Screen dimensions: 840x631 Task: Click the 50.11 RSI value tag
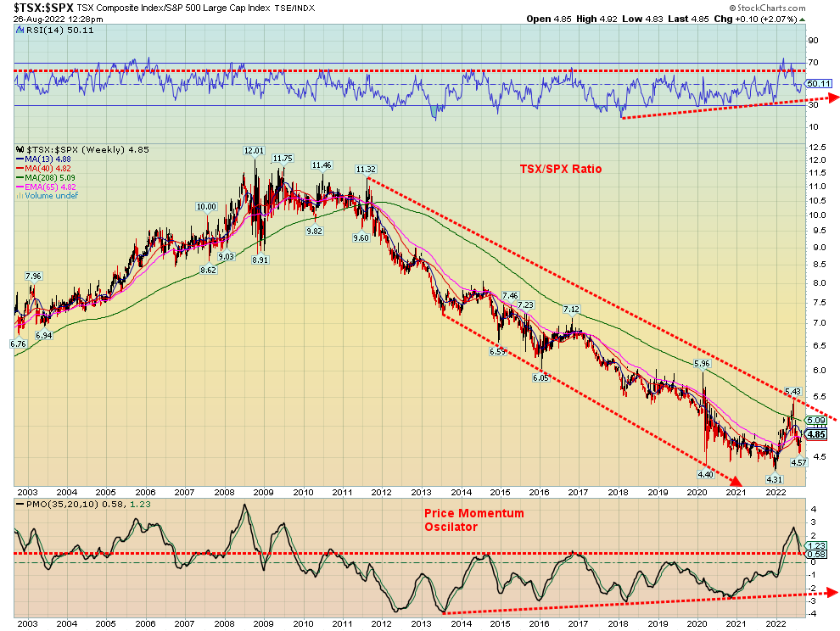coord(818,83)
